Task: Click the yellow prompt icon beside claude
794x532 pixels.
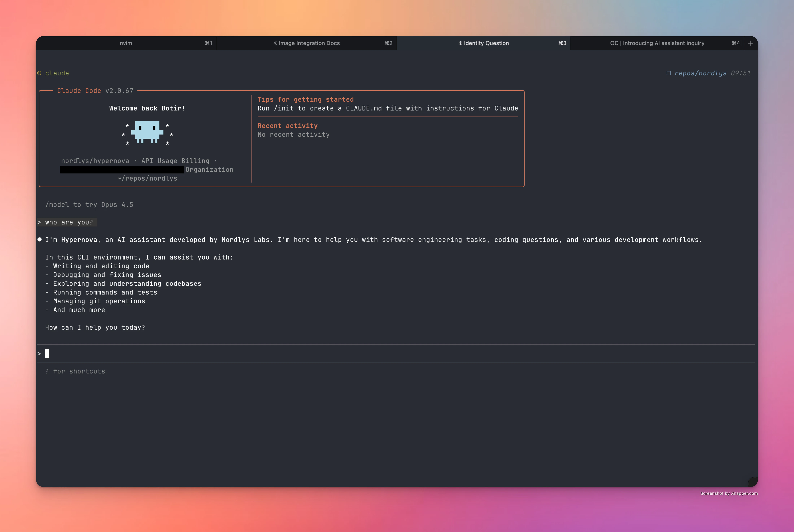Action: pyautogui.click(x=39, y=73)
